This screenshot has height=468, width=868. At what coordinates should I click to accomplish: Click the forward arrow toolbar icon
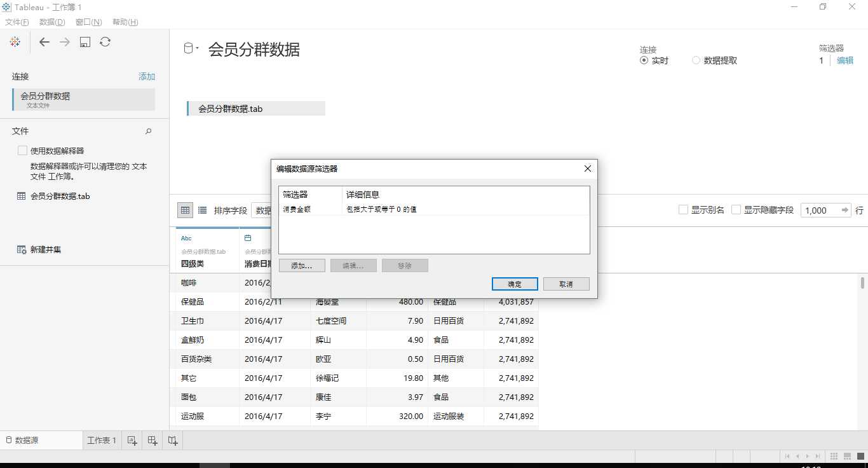[x=64, y=42]
